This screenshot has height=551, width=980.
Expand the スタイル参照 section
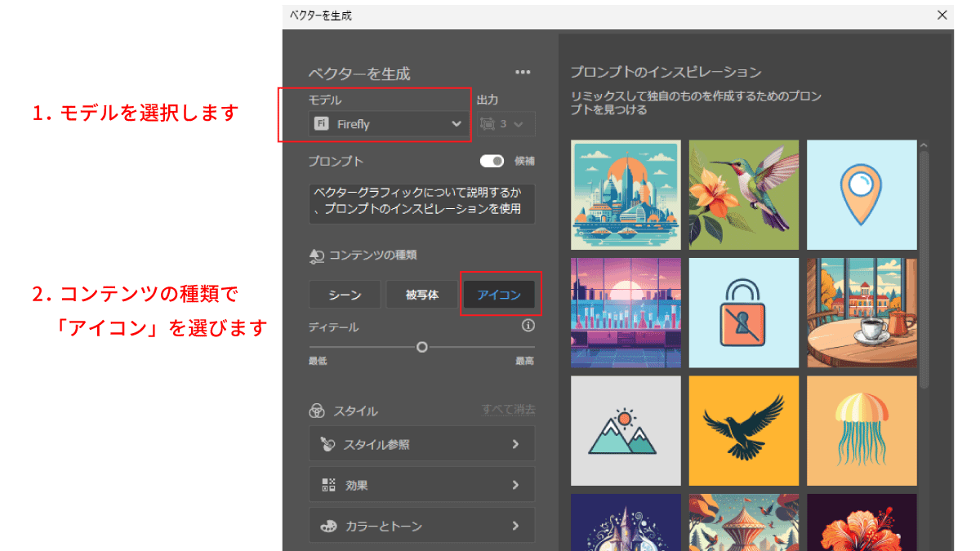point(422,444)
